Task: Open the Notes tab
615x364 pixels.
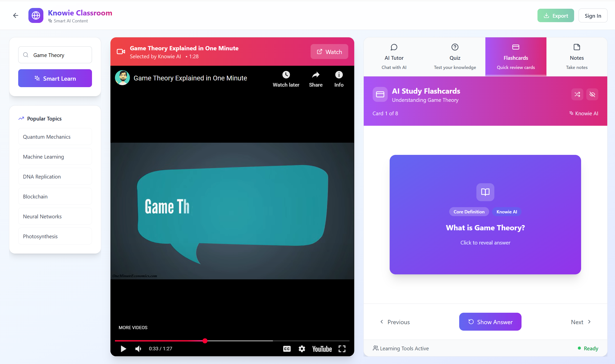Action: point(577,57)
